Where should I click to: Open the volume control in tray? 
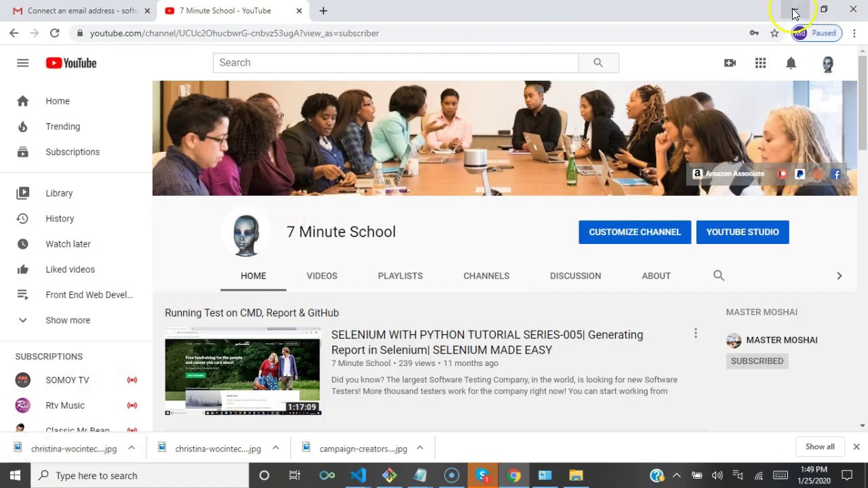717,475
